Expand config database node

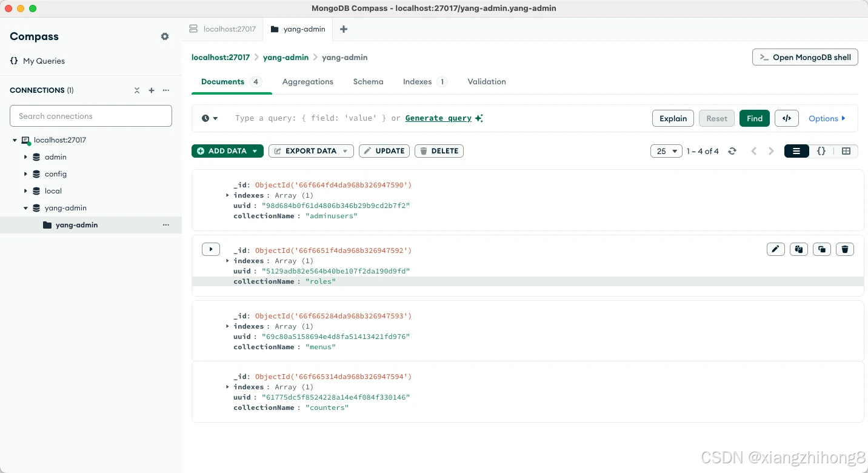coord(25,174)
